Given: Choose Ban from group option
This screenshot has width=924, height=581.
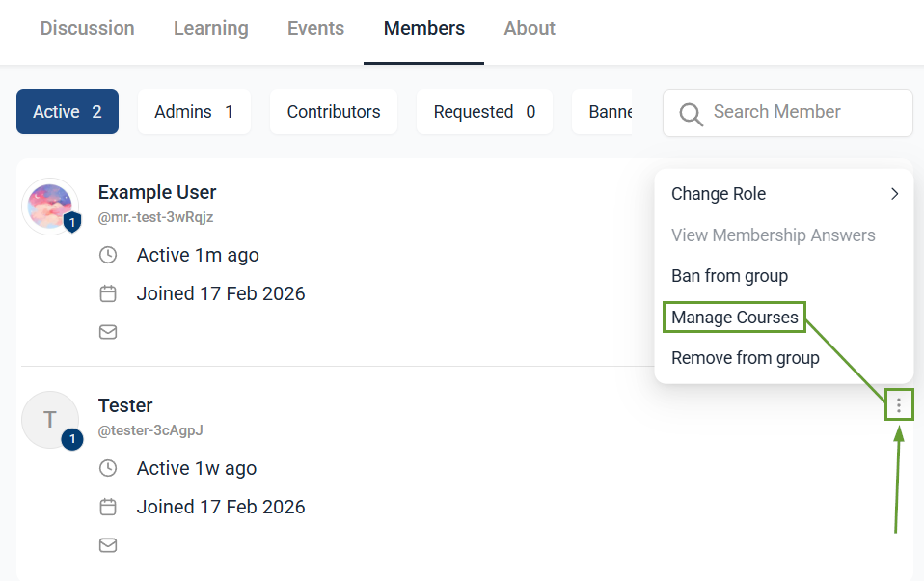Looking at the screenshot, I should [x=729, y=276].
